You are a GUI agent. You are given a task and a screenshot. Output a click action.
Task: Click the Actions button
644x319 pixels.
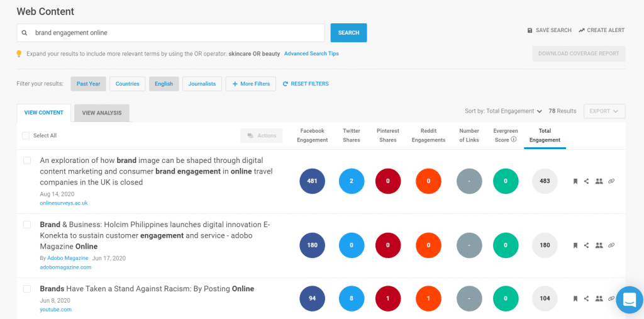(261, 136)
